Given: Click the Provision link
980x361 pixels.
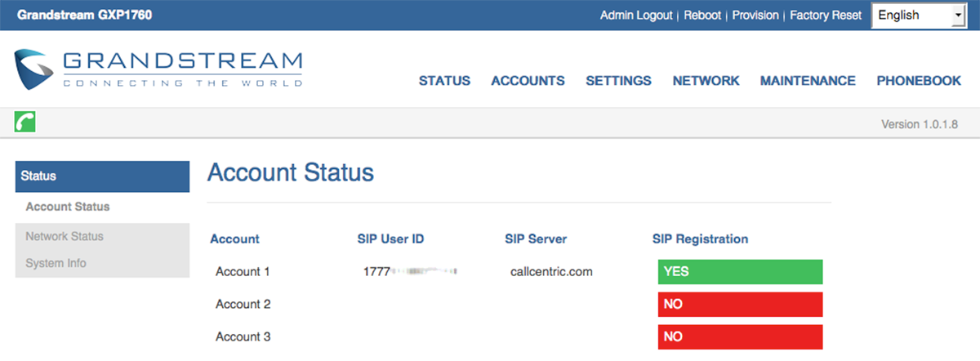Looking at the screenshot, I should [x=755, y=16].
